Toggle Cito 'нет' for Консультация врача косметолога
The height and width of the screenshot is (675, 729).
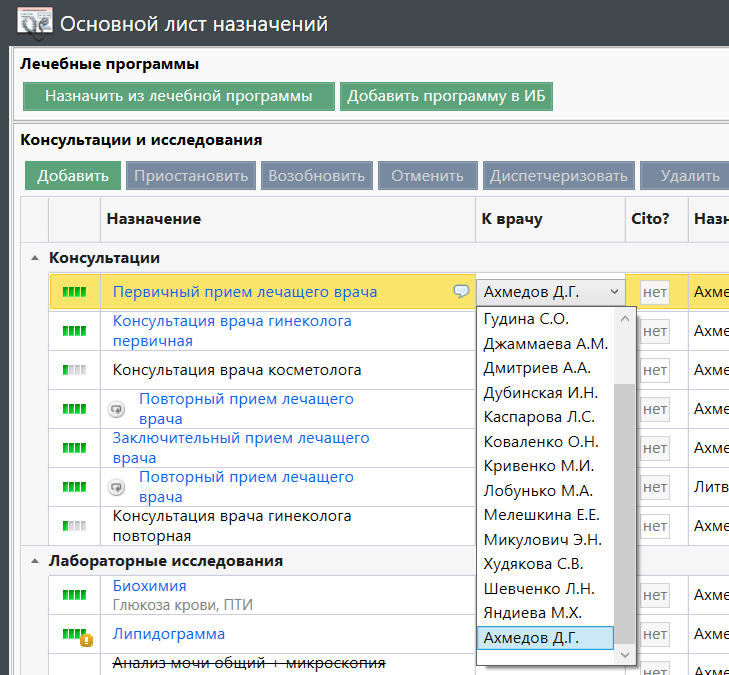coord(654,370)
